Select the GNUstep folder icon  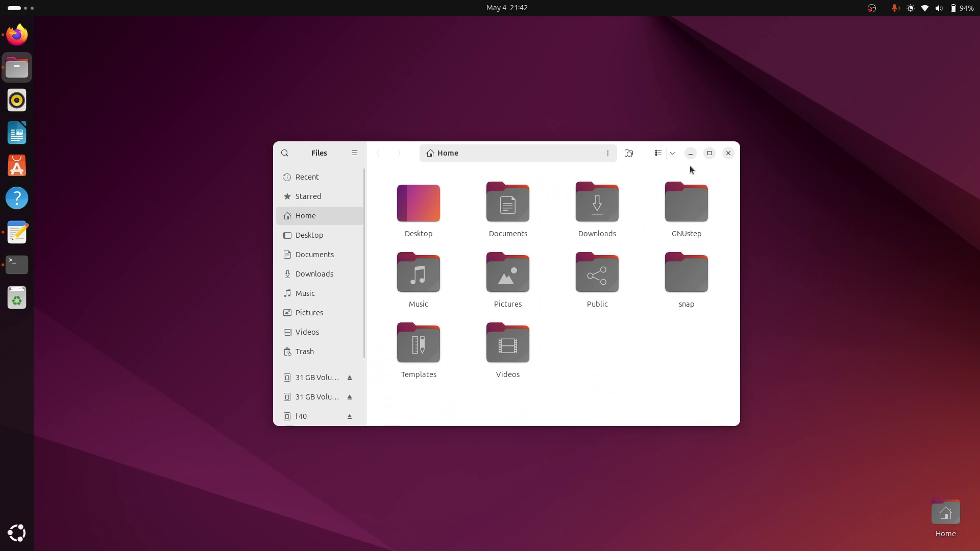point(687,203)
